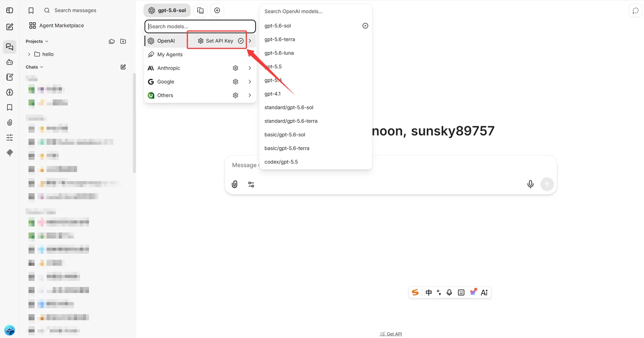Viewport: 644px width, 338px height.
Task: Open the sliders settings icon in left rail
Action: 10,138
